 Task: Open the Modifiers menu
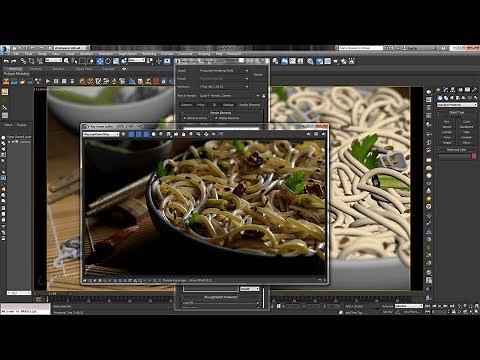(87, 54)
